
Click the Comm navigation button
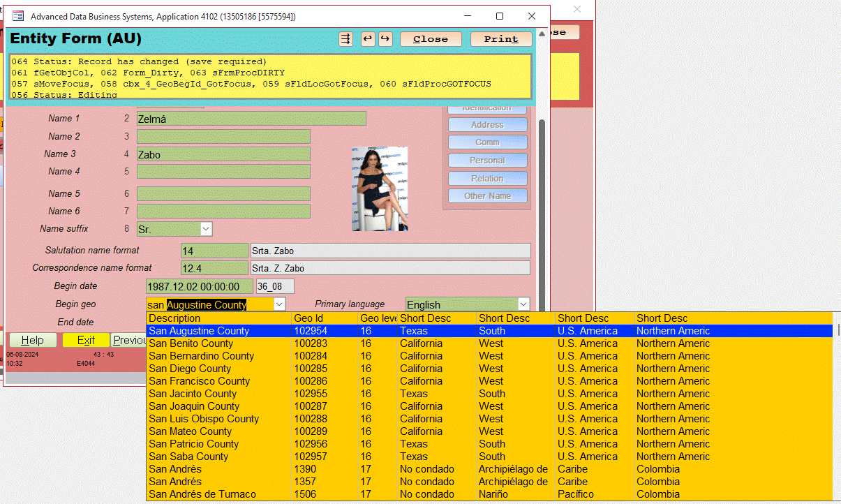click(487, 142)
